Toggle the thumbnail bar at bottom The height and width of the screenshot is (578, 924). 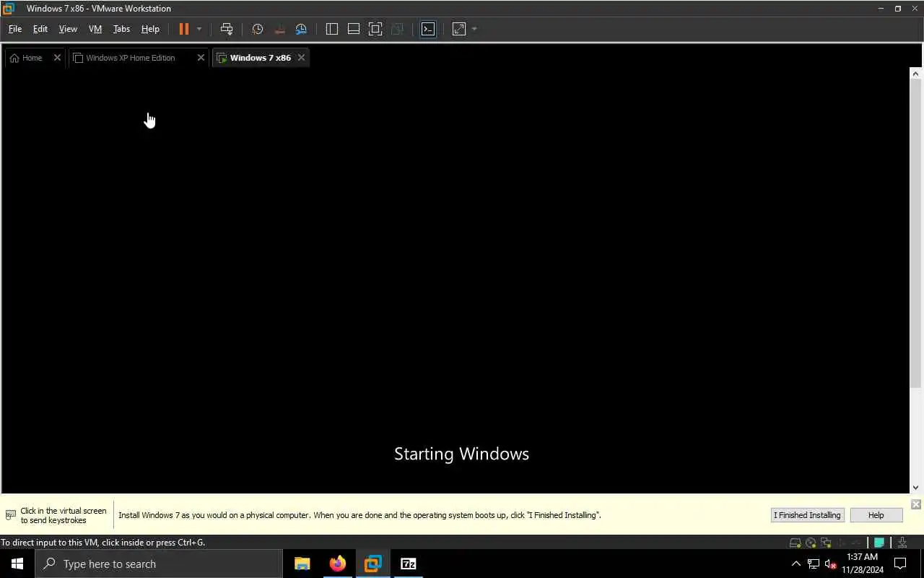(354, 29)
